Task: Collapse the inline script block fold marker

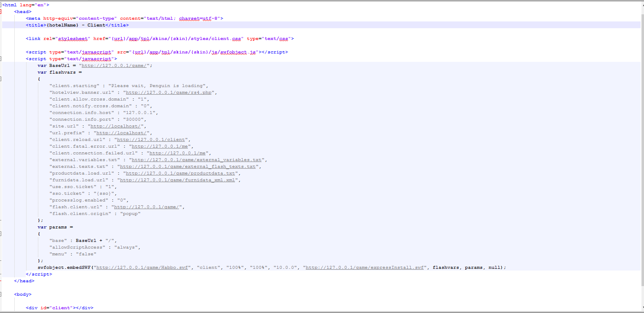Action: tap(1, 58)
